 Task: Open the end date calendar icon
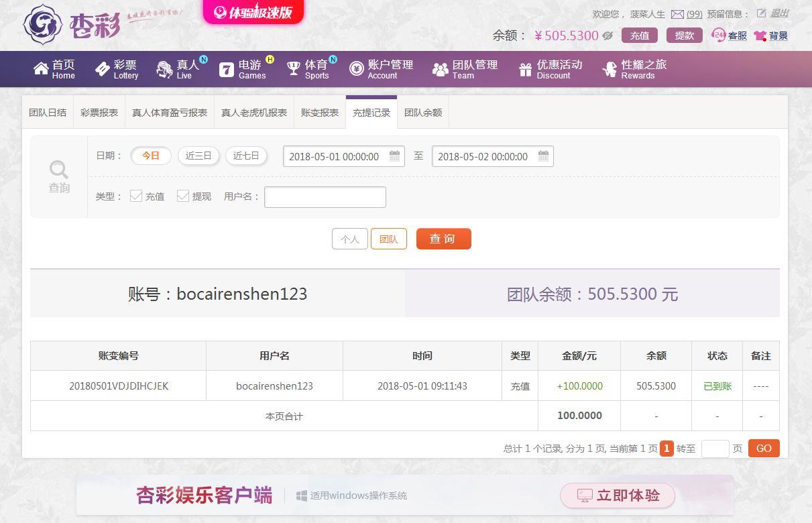tap(544, 156)
